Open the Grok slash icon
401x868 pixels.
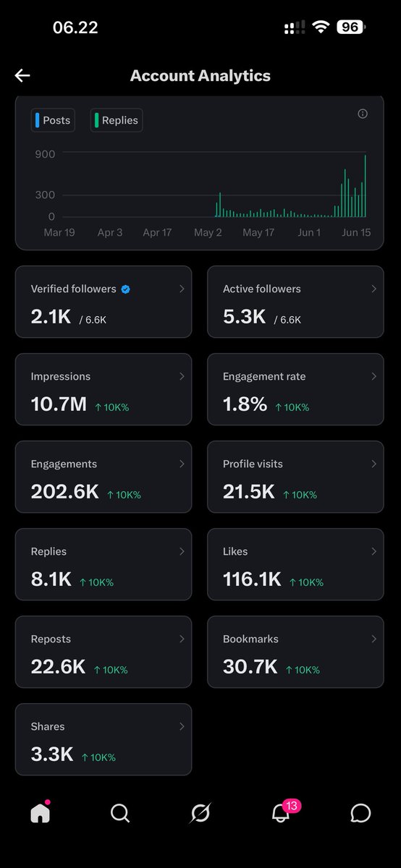point(200,813)
